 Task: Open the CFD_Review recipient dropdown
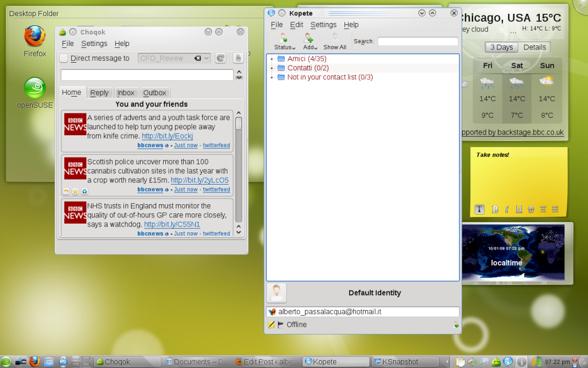206,58
